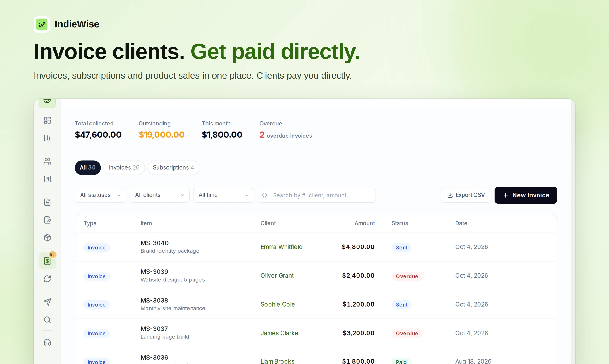Click the $1,800.00 This month value
This screenshot has width=609, height=364.
pos(222,135)
